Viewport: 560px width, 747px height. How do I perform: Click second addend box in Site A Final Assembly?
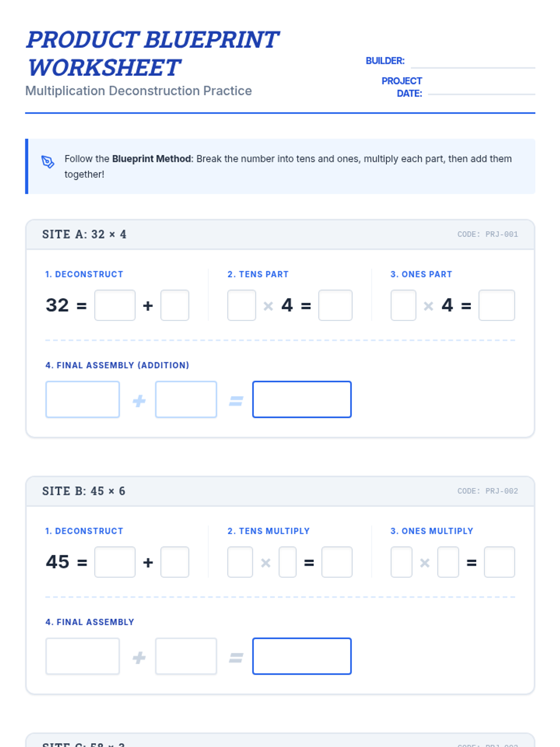pyautogui.click(x=186, y=400)
